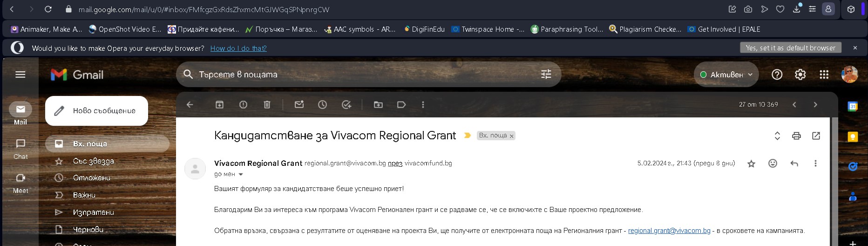
Task: Delete the email with the trash icon
Action: click(x=267, y=104)
